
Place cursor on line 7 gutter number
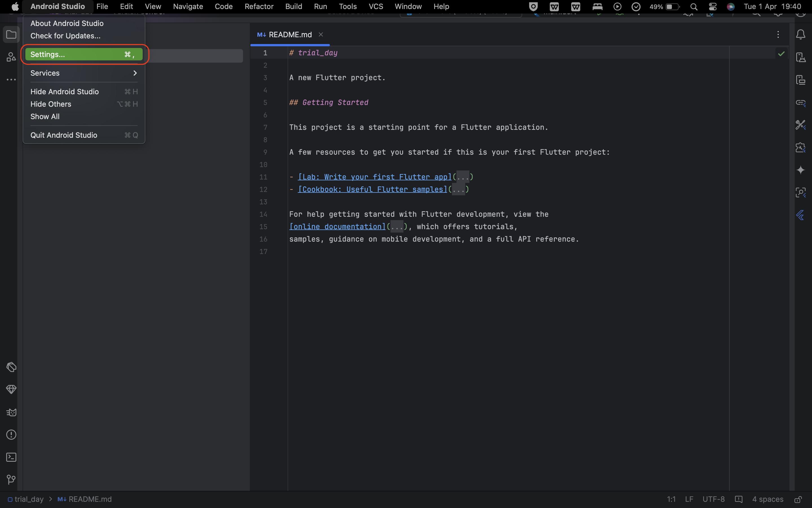[265, 127]
